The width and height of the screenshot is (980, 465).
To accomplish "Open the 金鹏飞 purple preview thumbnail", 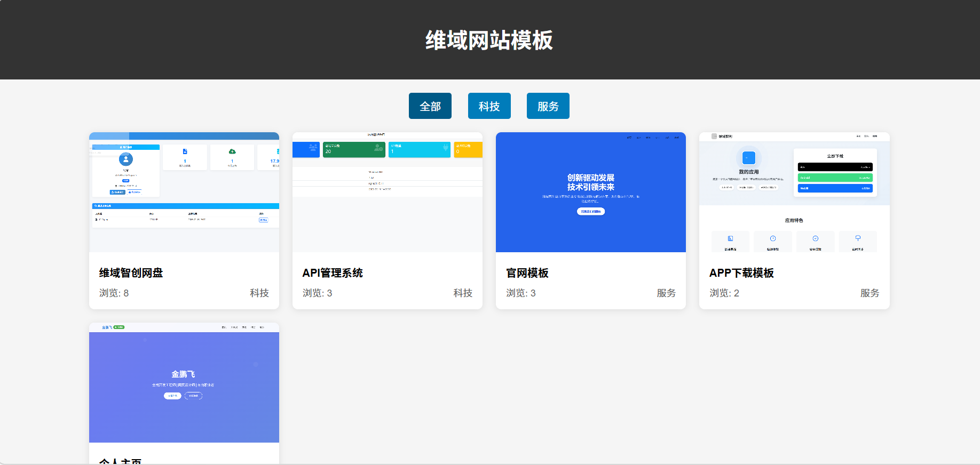I will click(184, 382).
